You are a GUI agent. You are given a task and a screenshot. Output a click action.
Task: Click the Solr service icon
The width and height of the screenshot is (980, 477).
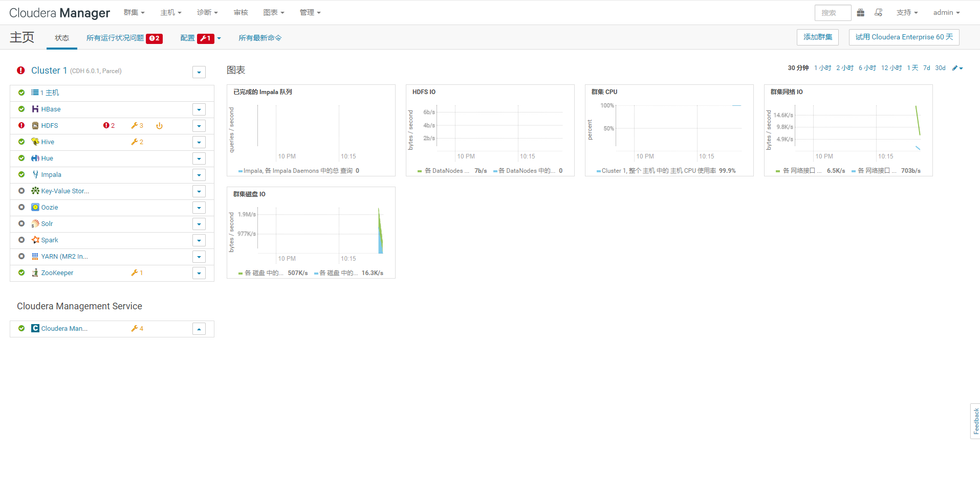click(x=35, y=223)
